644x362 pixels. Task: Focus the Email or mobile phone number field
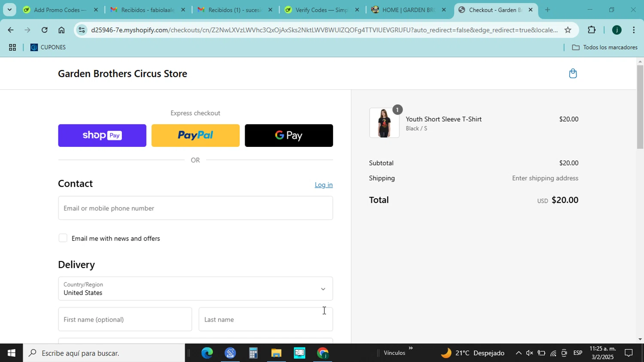(195, 208)
